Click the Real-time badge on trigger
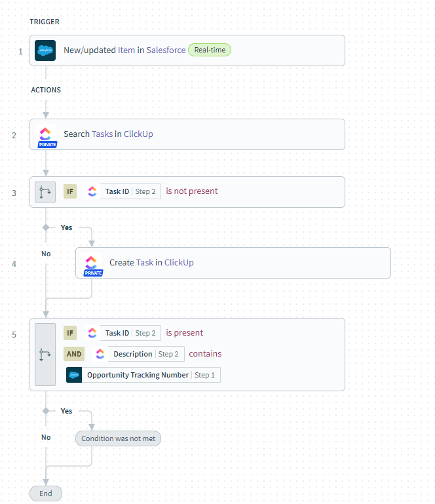The height and width of the screenshot is (504, 435). [210, 50]
